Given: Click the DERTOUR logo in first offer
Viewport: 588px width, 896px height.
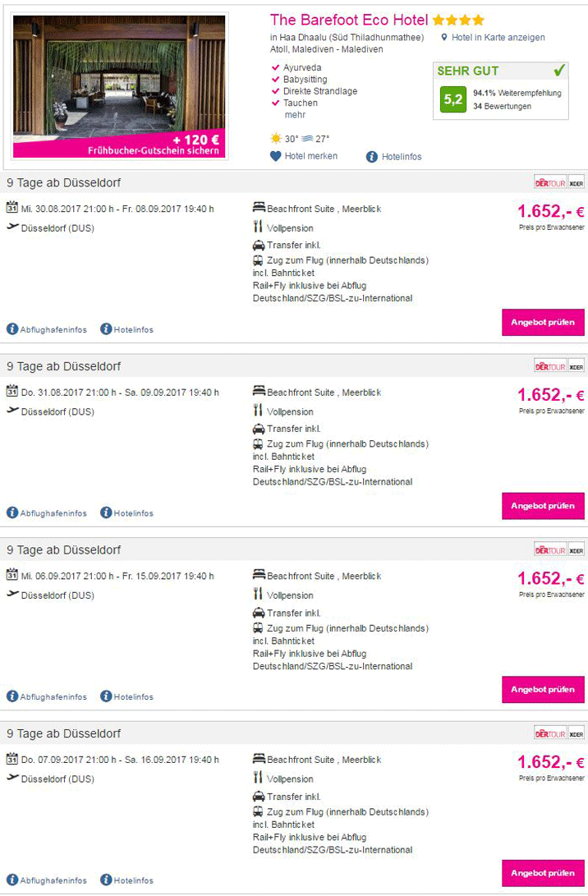Looking at the screenshot, I should point(549,182).
